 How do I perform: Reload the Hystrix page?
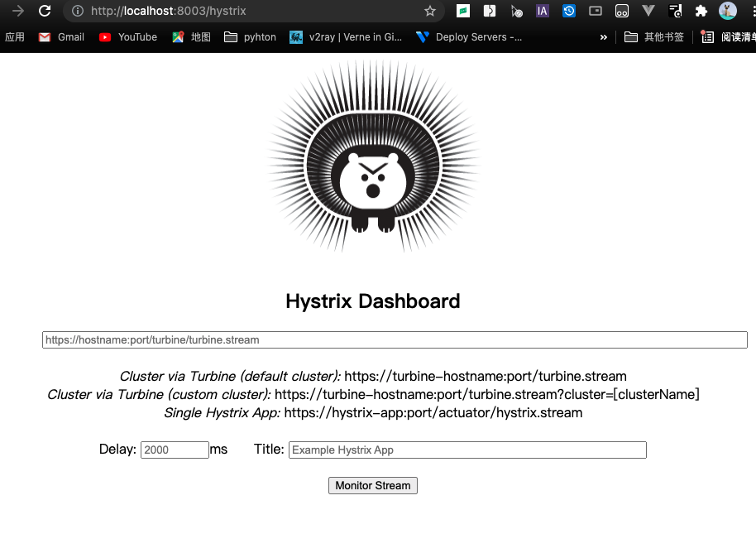click(x=45, y=11)
